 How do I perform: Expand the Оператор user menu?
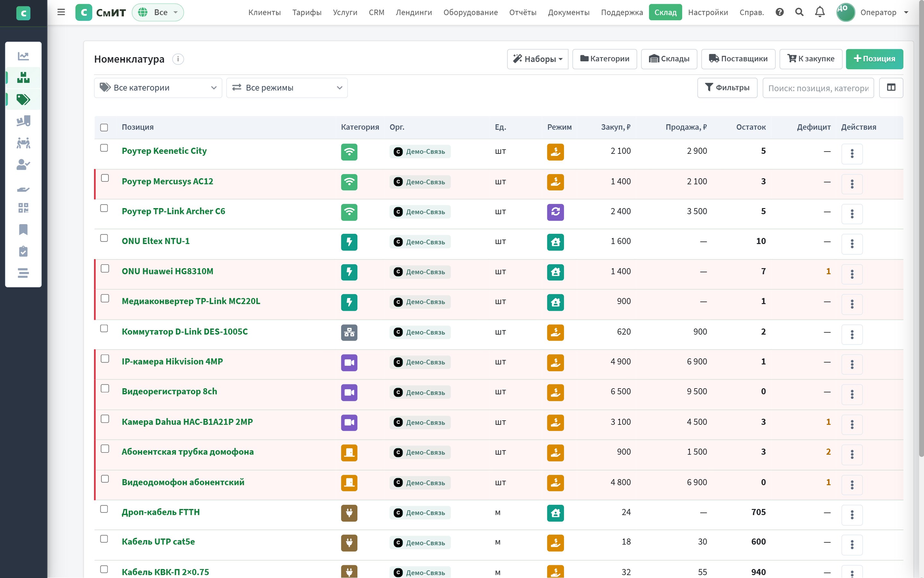[x=873, y=12]
